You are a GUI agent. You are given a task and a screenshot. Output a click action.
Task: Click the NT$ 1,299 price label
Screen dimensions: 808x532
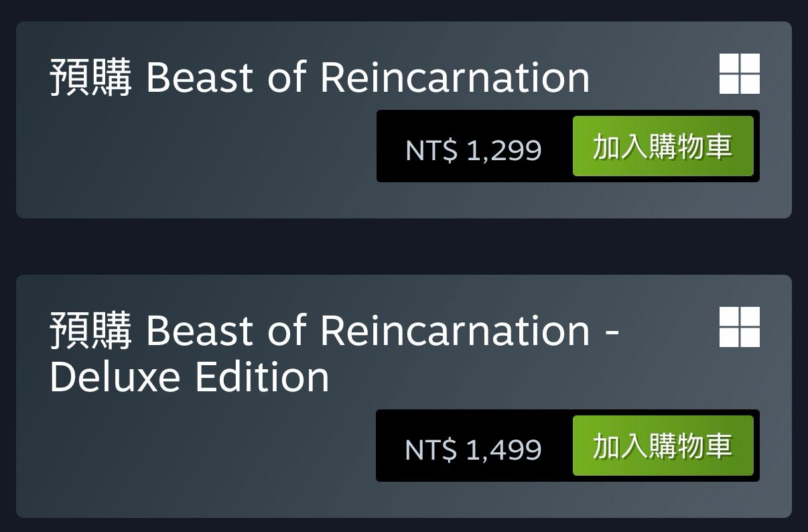pos(473,150)
